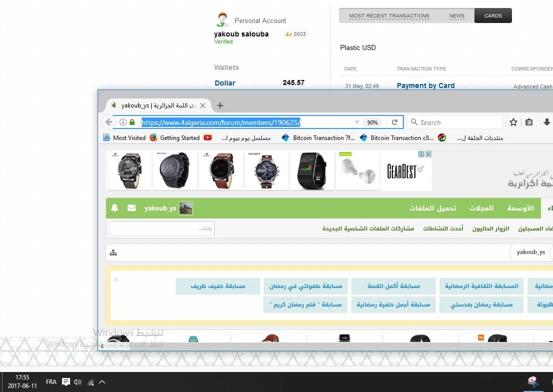Click yakoub_ys profile avatar in green bar
Image resolution: width=553 pixels, height=392 pixels.
(x=186, y=208)
